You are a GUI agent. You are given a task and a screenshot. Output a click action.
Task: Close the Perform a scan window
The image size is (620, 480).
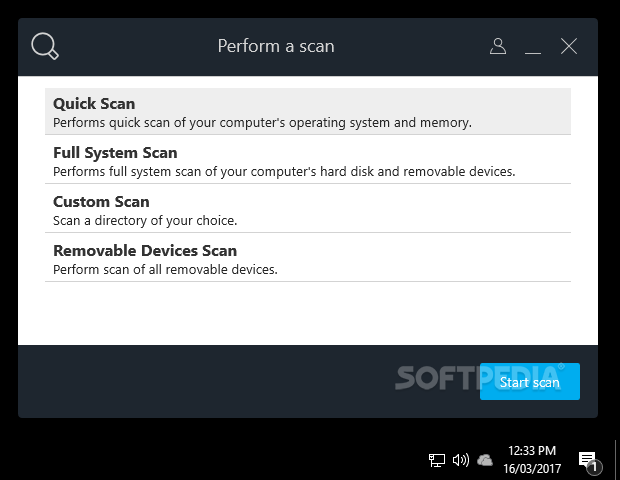569,46
